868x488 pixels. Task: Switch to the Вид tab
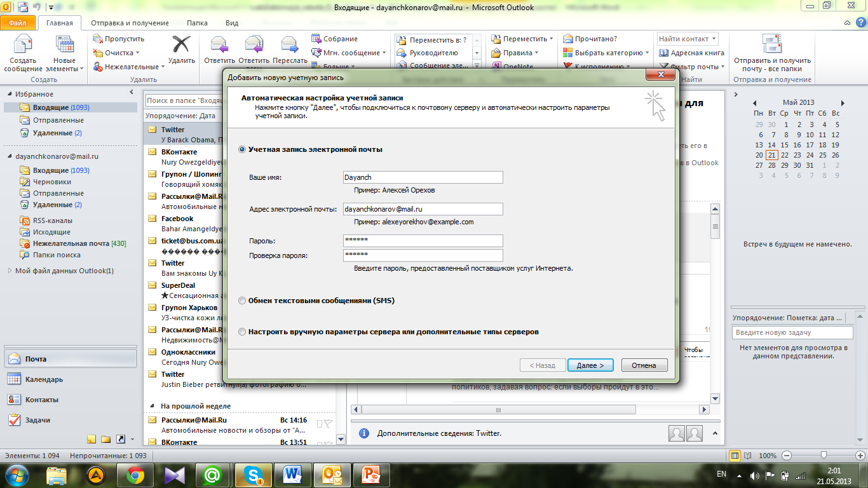click(232, 23)
